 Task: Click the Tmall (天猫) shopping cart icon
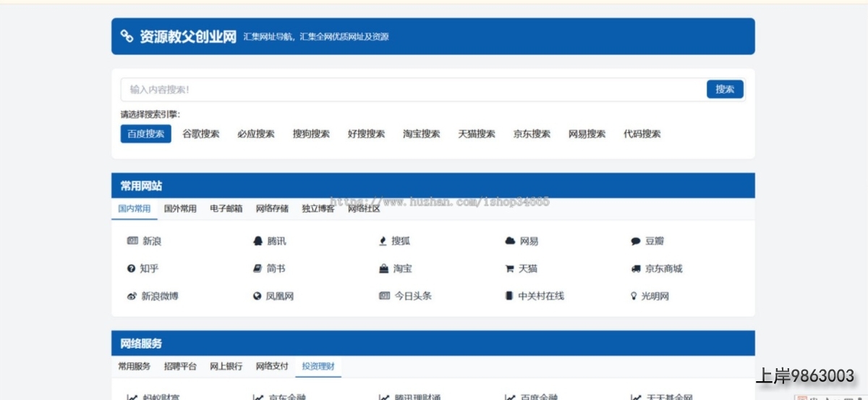509,268
